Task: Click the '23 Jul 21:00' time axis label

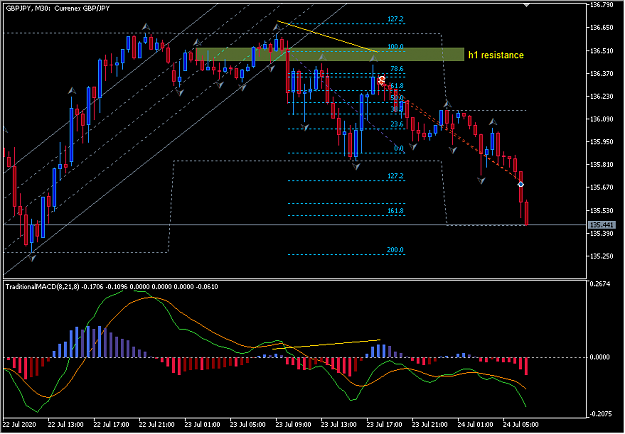Action: pos(430,424)
